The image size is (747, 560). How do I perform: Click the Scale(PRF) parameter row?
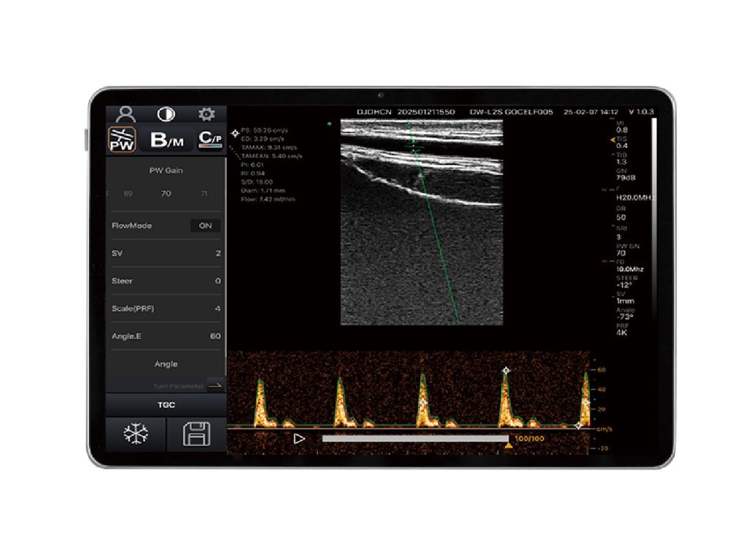(x=166, y=308)
